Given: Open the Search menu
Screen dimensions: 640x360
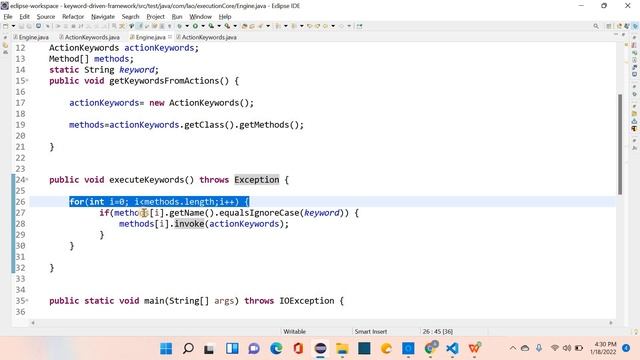Looking at the screenshot, I should pos(131,17).
